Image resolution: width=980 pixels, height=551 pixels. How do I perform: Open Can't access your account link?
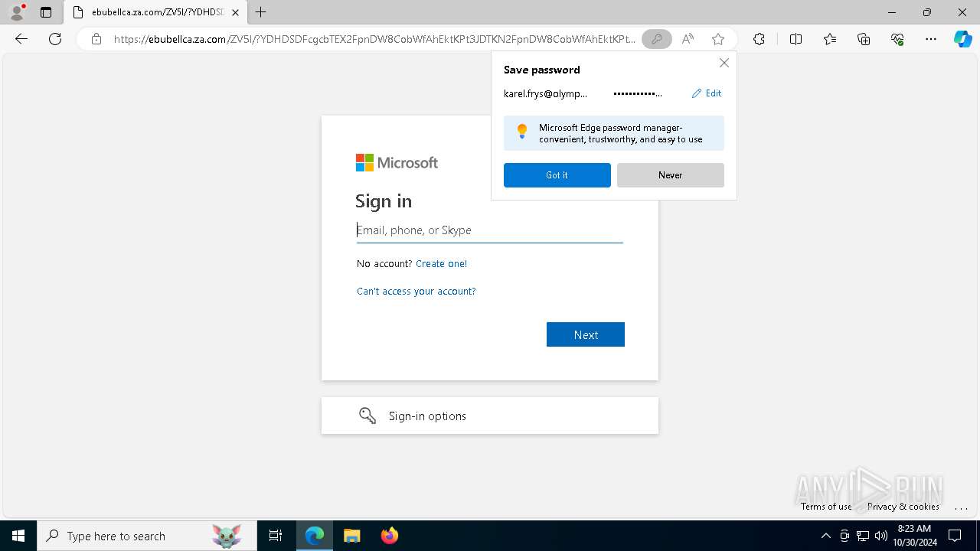[416, 292]
